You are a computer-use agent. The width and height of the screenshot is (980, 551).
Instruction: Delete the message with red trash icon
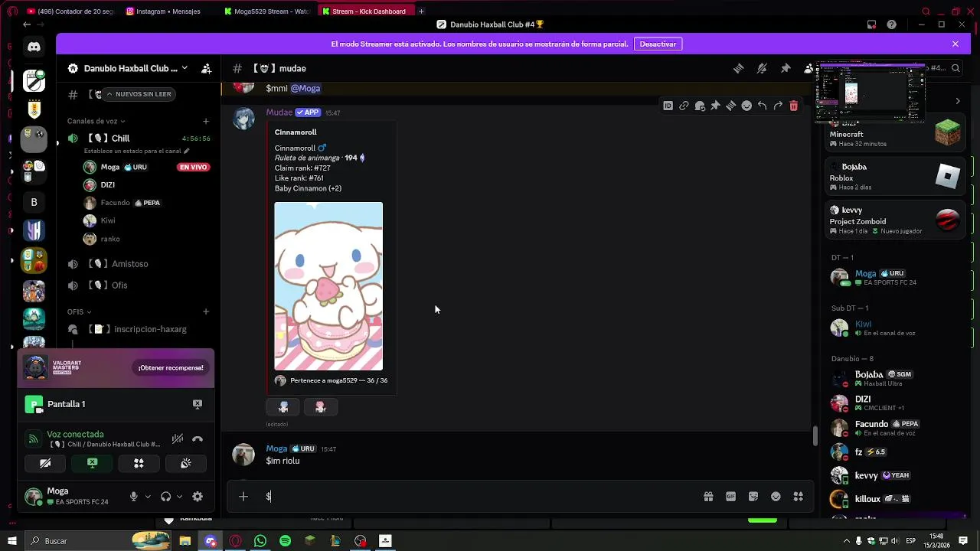pos(793,106)
